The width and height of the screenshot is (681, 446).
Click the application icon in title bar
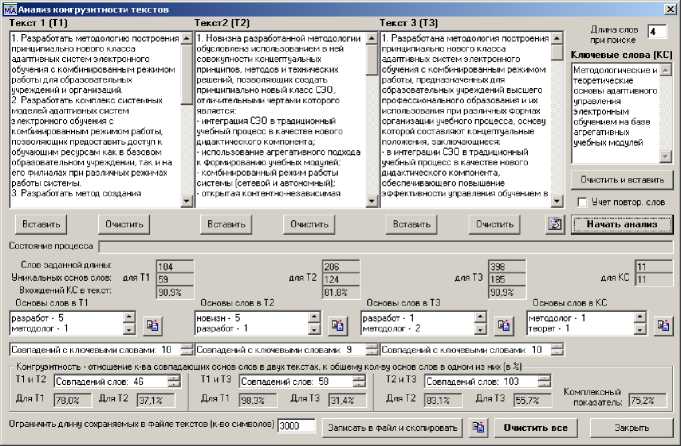point(9,9)
